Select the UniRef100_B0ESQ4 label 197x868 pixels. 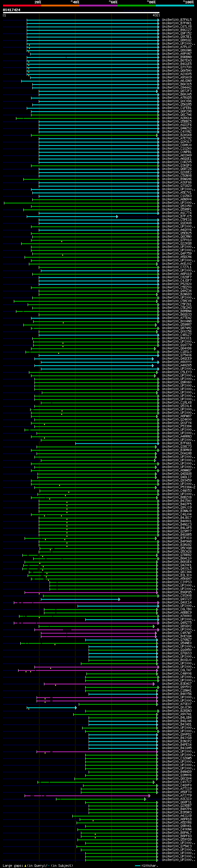pos(177,636)
